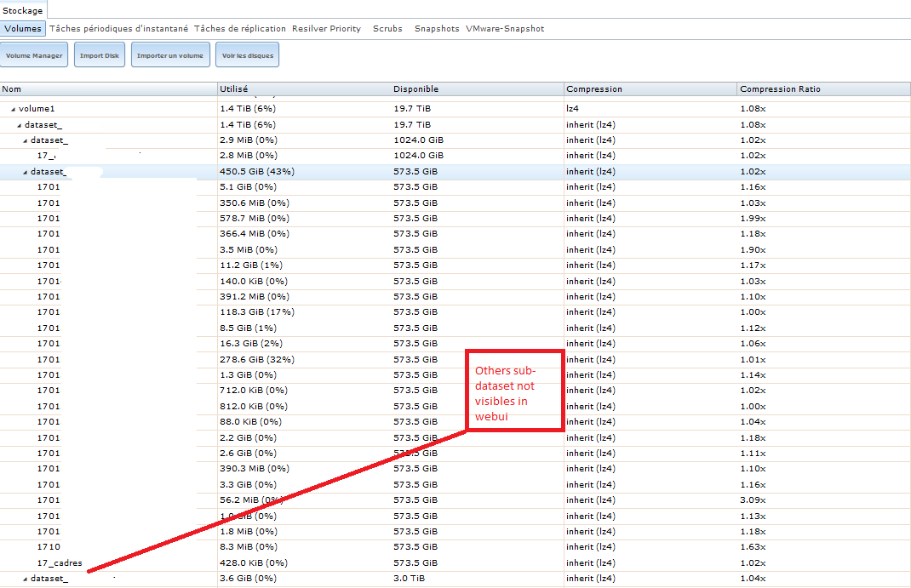Select the 17_cadres dataset row
The height and width of the screenshot is (588, 911).
pyautogui.click(x=60, y=563)
